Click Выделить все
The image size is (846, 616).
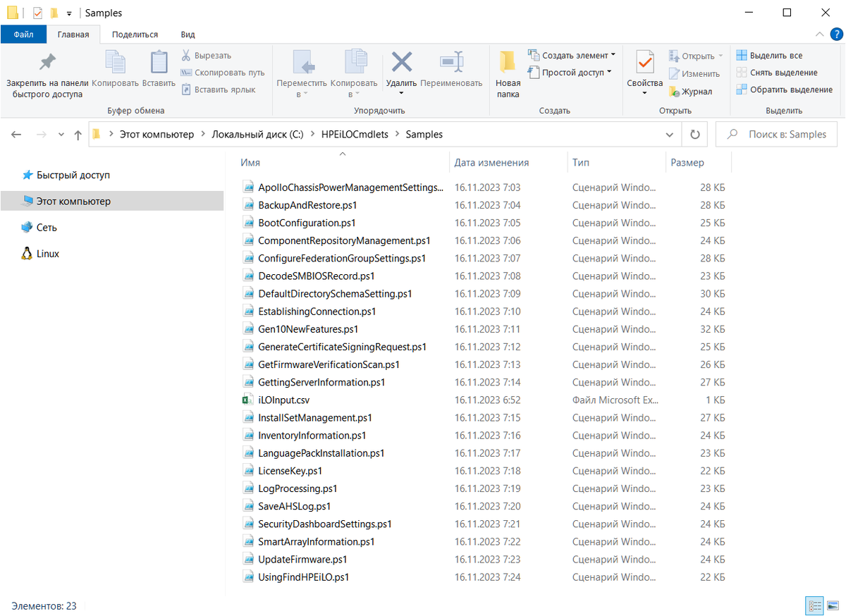point(769,56)
